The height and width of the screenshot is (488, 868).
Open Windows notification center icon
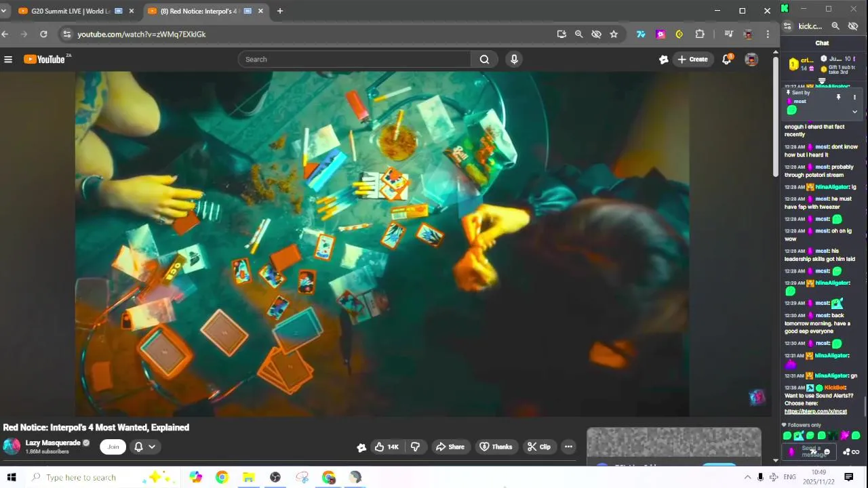point(848,477)
